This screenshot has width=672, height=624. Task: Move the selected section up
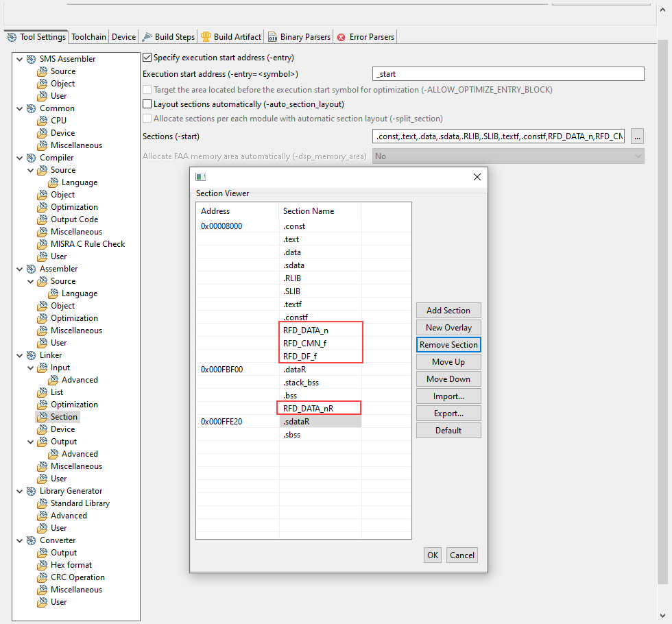(448, 362)
